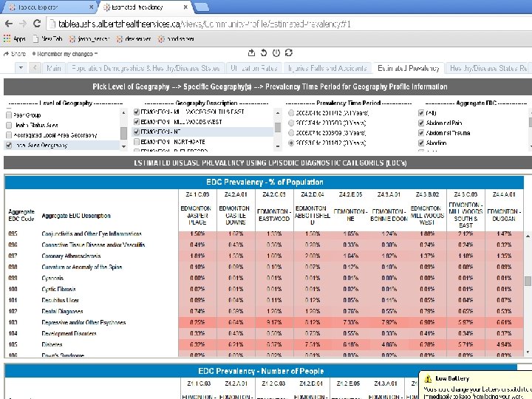Uncheck Edmonton Mill Woods West checkbox
The image size is (532, 399).
[137, 122]
